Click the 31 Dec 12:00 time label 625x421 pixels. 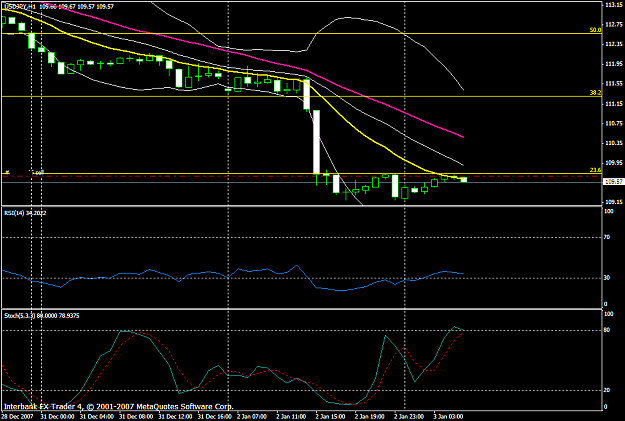(175, 417)
